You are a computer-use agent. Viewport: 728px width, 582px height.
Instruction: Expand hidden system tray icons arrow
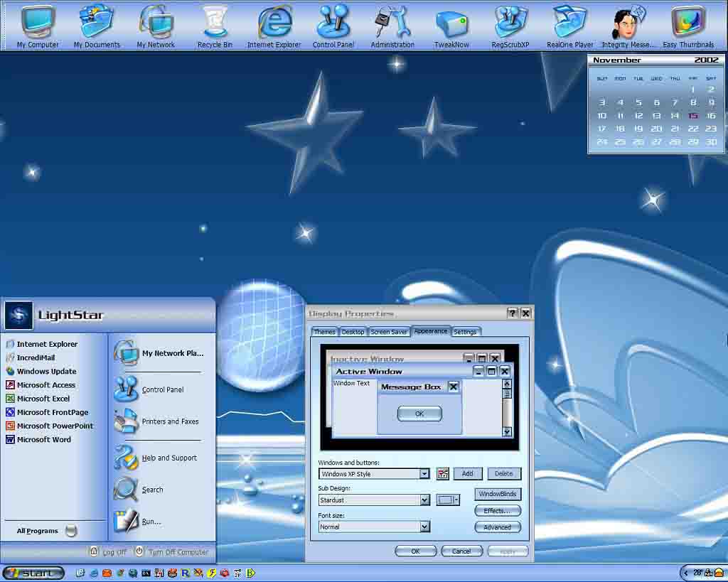(x=686, y=573)
